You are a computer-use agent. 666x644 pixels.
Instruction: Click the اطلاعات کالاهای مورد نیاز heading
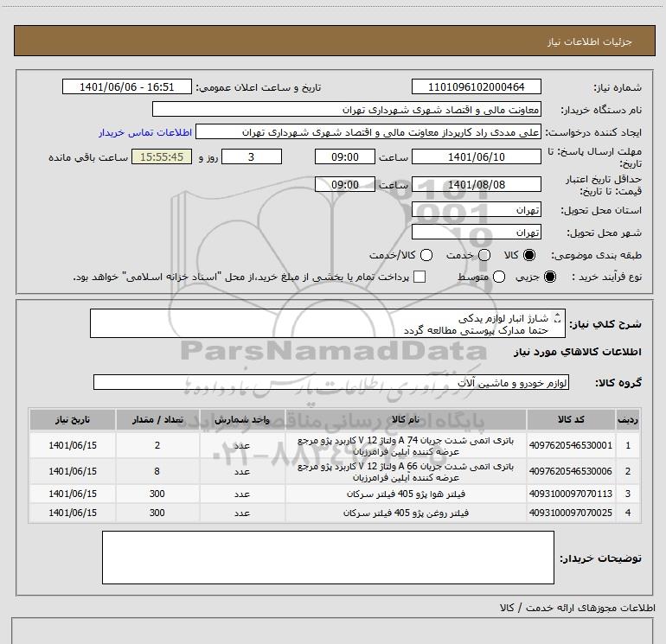tap(578, 352)
